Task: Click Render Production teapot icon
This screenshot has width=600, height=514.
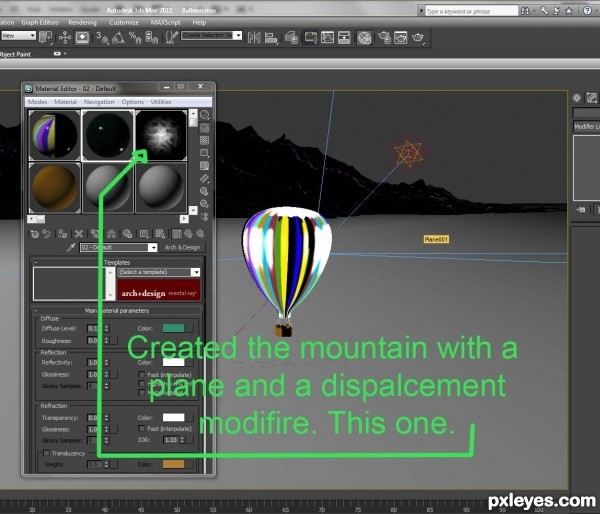Action: (418, 38)
